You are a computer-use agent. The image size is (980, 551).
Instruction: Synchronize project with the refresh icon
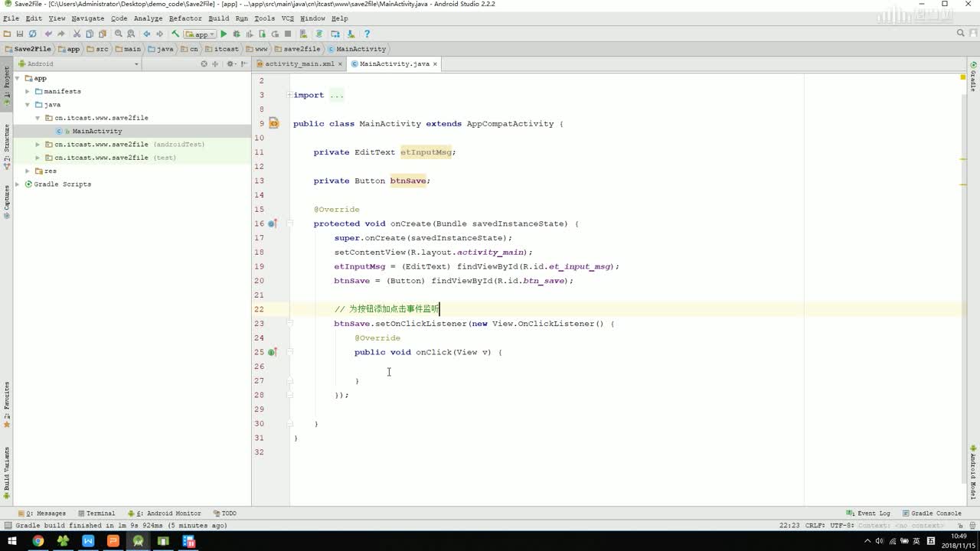click(x=32, y=34)
